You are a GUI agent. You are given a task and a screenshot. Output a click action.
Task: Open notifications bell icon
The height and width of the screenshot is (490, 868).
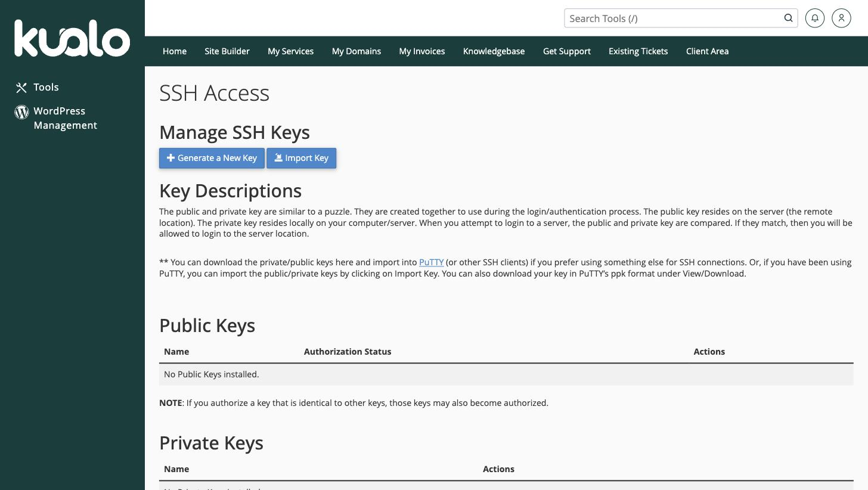click(x=815, y=18)
